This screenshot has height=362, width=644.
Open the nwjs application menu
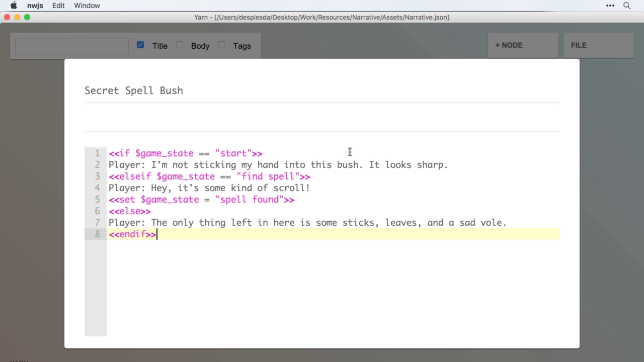pyautogui.click(x=35, y=6)
